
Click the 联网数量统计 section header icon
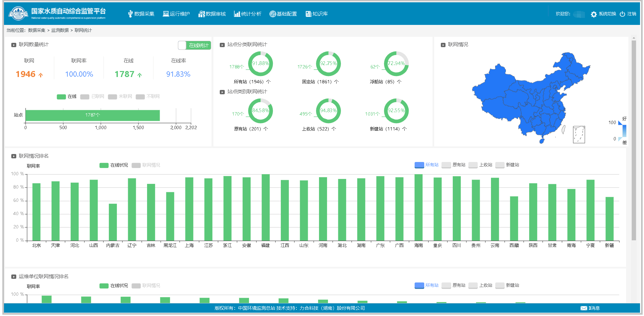click(14, 45)
